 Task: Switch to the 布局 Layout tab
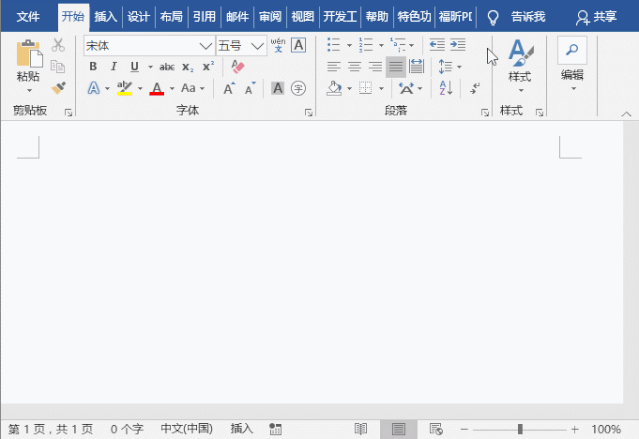pyautogui.click(x=171, y=17)
